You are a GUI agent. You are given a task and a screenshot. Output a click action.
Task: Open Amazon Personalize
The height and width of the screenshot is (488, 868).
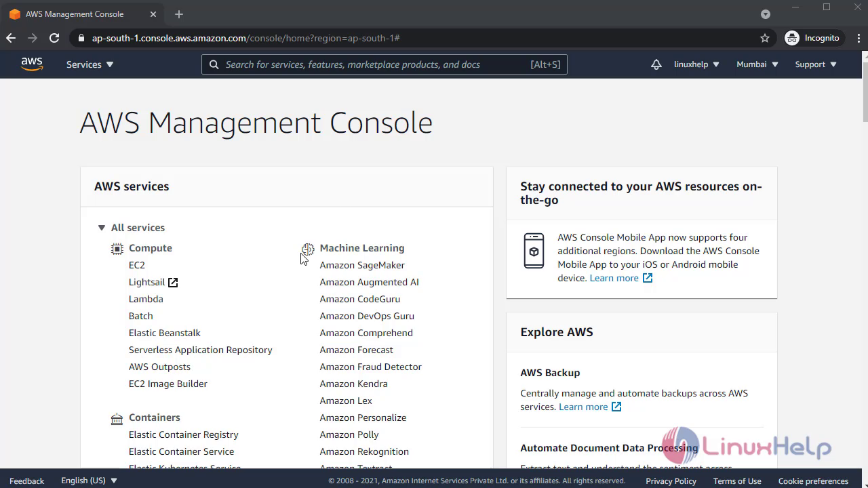pos(363,418)
